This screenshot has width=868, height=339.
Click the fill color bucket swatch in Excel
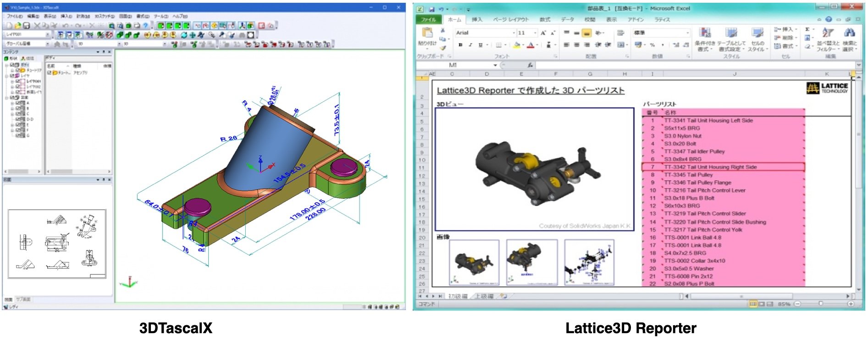pyautogui.click(x=517, y=45)
